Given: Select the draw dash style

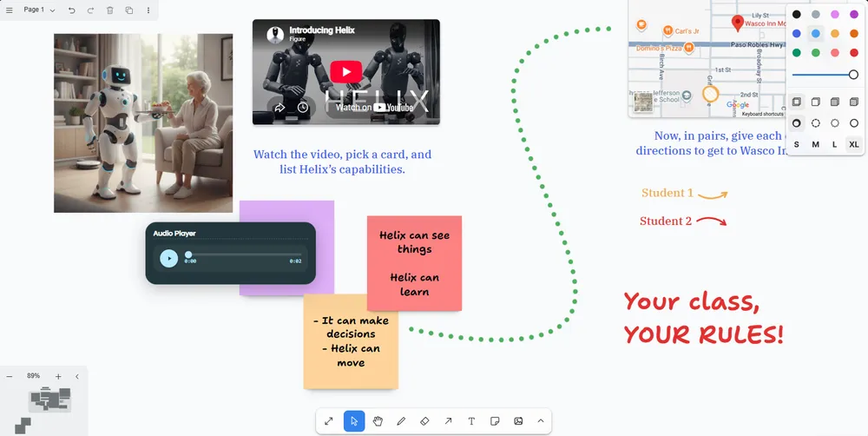Looking at the screenshot, I should [796, 123].
